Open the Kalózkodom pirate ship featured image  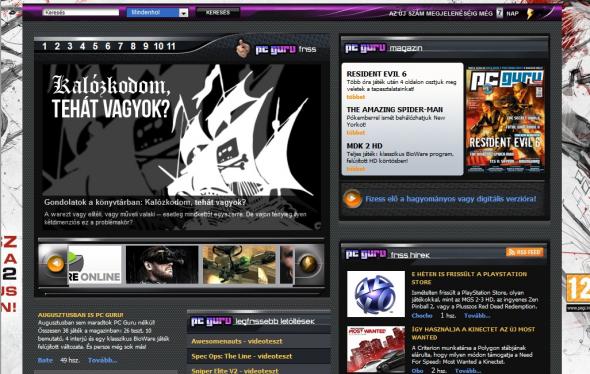tap(181, 130)
